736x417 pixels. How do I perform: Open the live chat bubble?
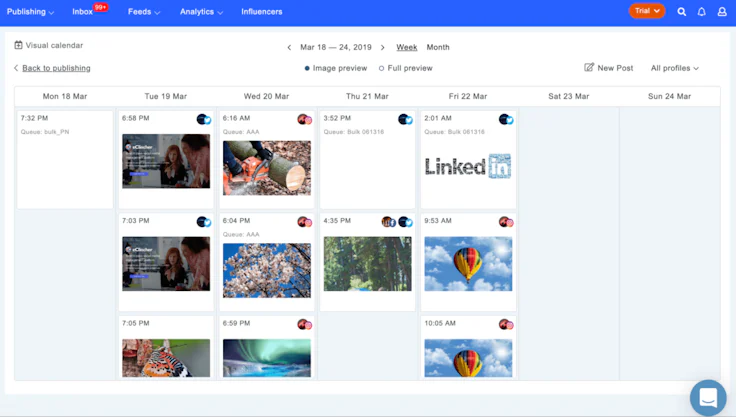(708, 398)
